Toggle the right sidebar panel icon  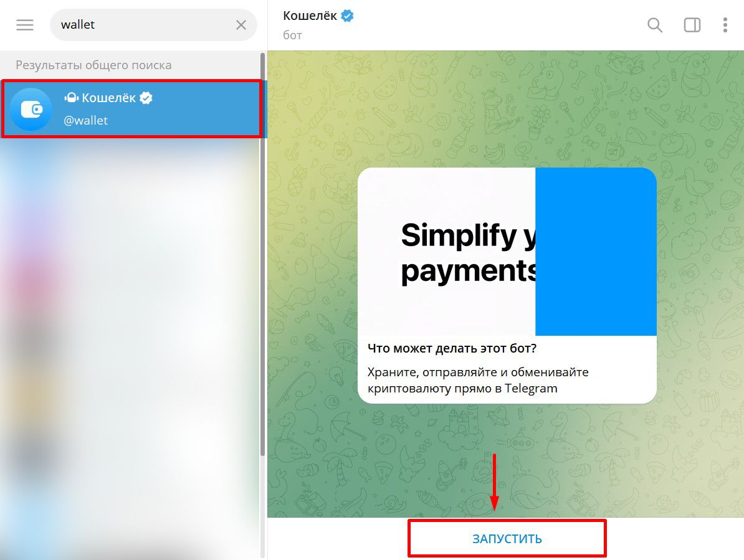[692, 25]
